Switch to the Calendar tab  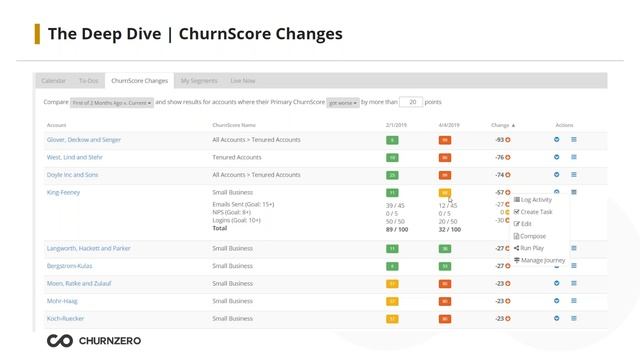[53, 81]
